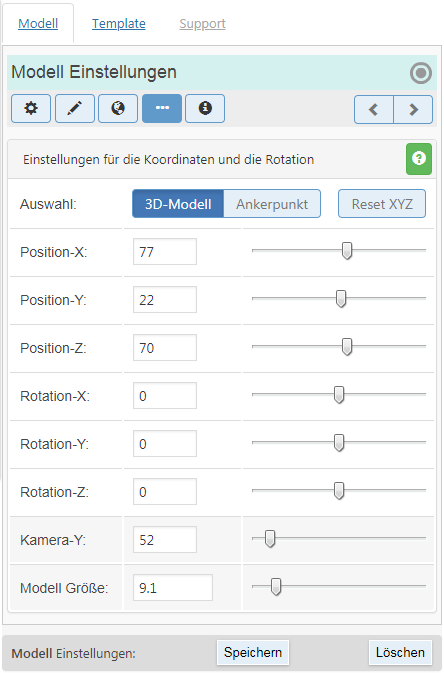Open the gear settings tab icon
The height and width of the screenshot is (673, 444).
[31, 109]
